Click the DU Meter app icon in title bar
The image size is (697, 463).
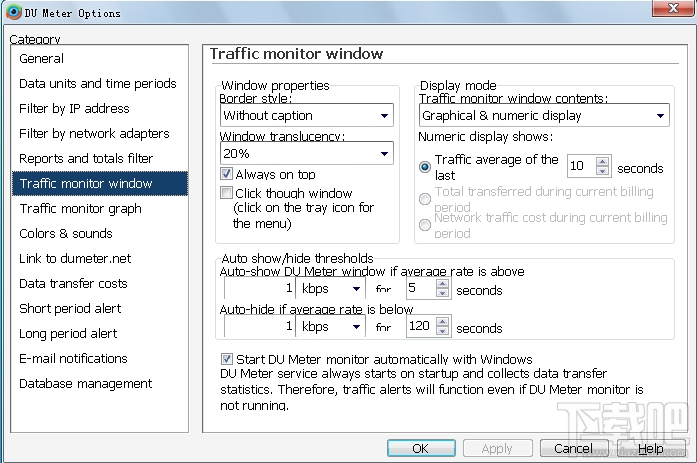14,12
